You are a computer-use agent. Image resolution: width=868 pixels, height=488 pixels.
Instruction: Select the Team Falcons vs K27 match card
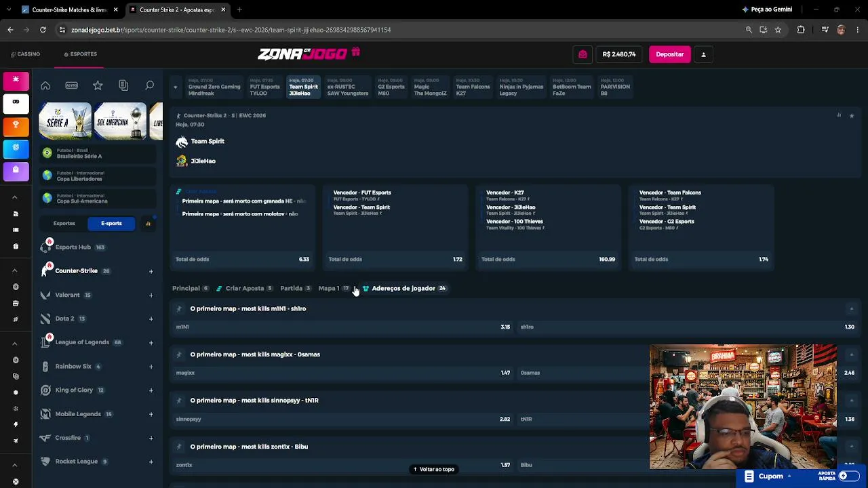pos(472,87)
